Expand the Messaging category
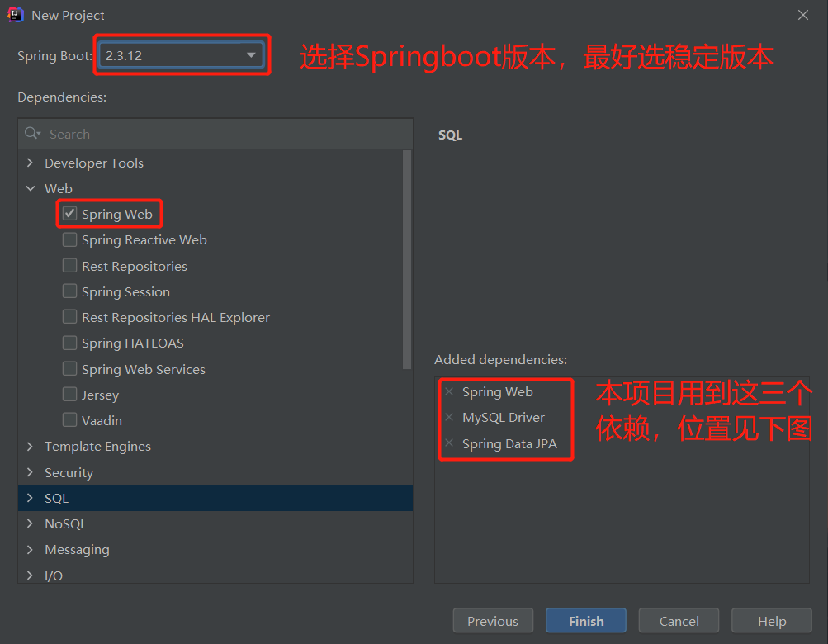Viewport: 828px width, 644px height. [x=31, y=549]
